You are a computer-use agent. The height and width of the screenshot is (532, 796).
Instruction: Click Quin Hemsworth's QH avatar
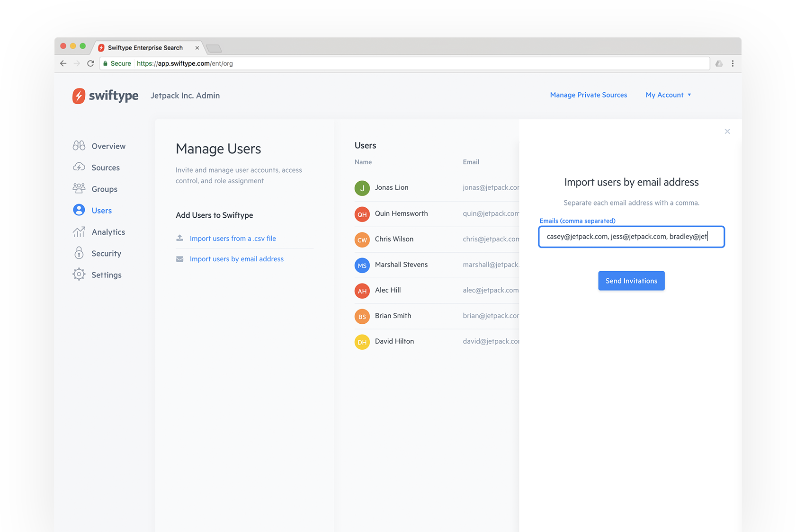click(362, 214)
